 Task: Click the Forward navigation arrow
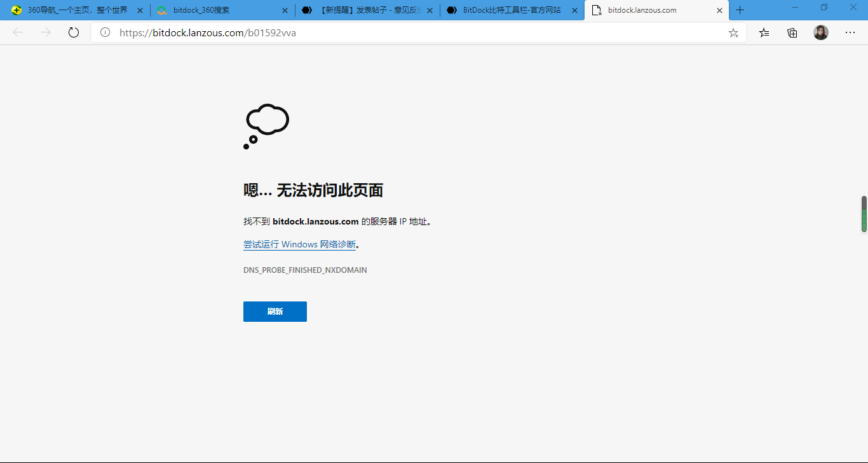pos(46,32)
